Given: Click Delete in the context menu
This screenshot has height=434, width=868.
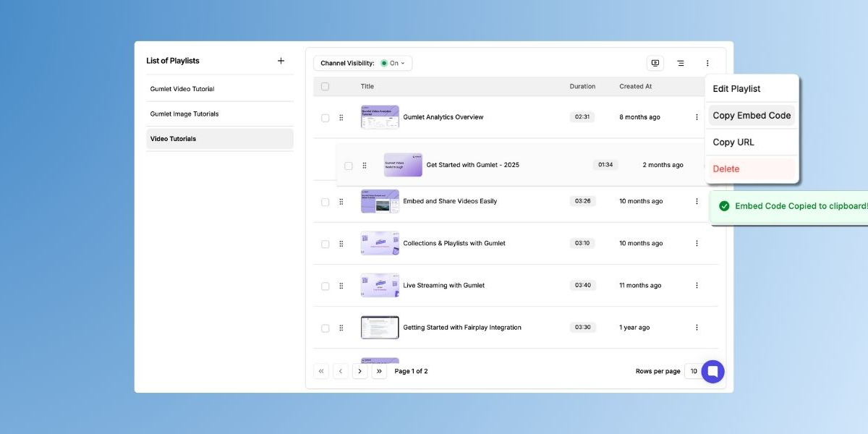Looking at the screenshot, I should pos(726,169).
